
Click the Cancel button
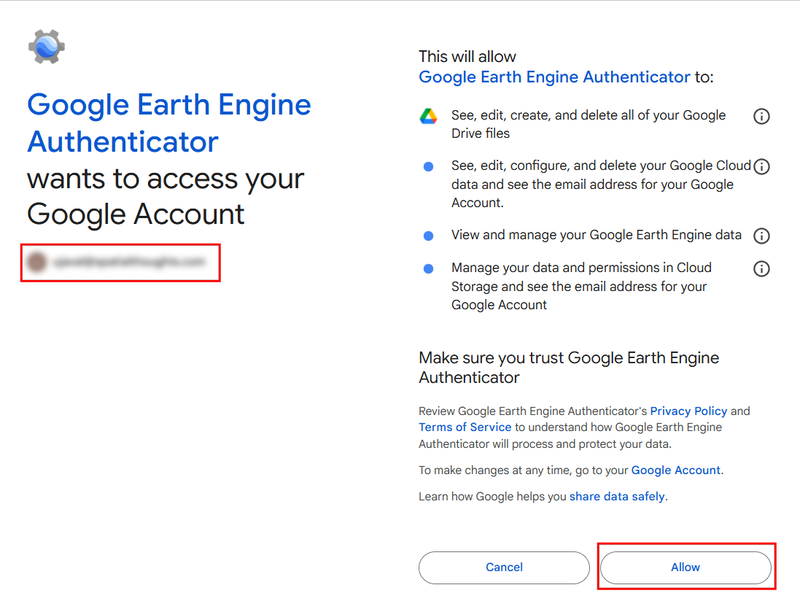tap(504, 567)
